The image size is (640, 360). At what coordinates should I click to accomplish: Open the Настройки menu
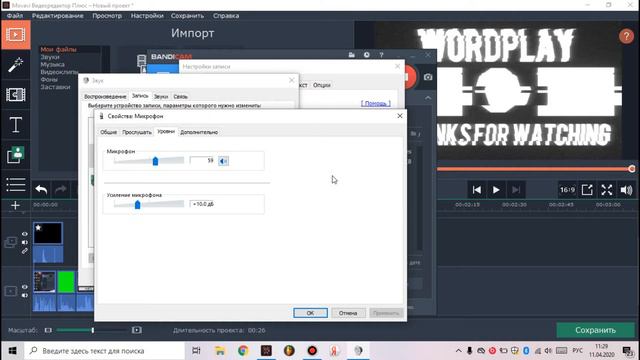147,16
